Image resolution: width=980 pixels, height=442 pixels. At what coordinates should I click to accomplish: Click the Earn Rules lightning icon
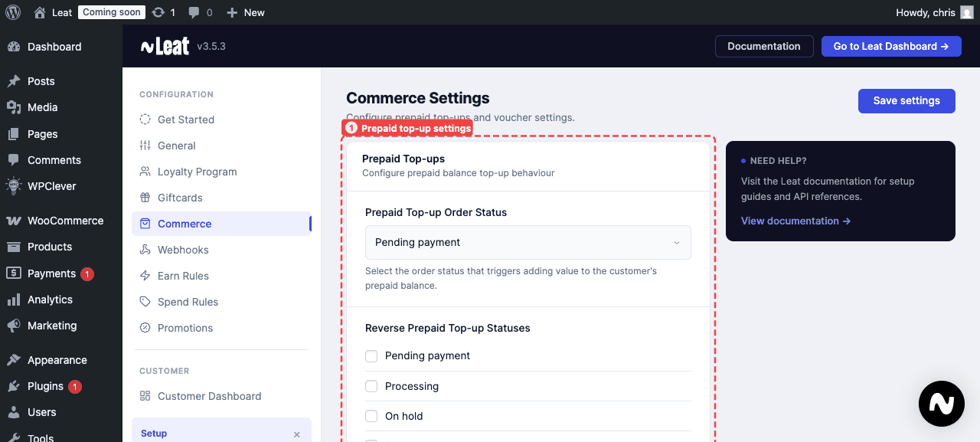pyautogui.click(x=145, y=276)
